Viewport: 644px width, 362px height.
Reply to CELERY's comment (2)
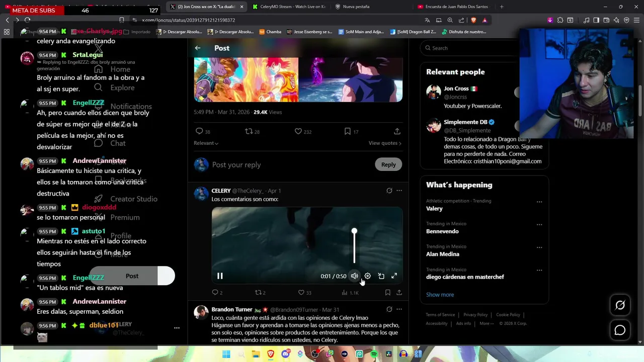(x=217, y=293)
